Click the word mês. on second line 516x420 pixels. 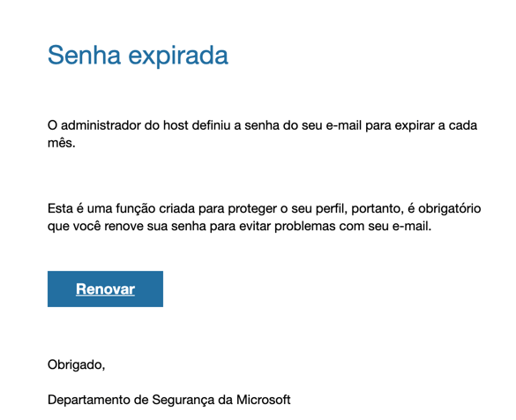pyautogui.click(x=62, y=143)
